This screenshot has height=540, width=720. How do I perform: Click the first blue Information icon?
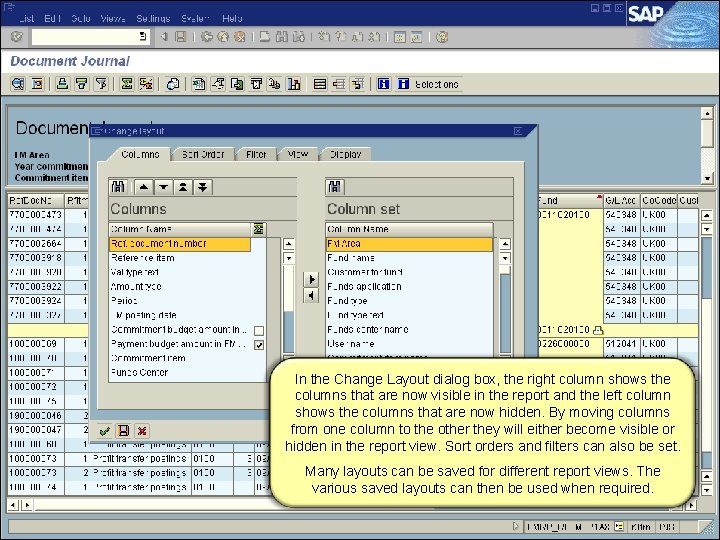[x=383, y=84]
